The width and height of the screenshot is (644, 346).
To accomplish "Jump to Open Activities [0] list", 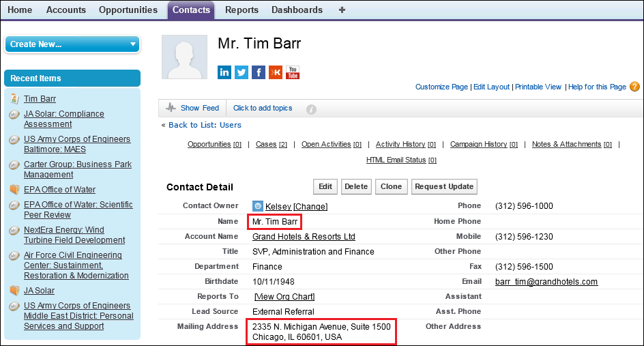I will (x=332, y=144).
